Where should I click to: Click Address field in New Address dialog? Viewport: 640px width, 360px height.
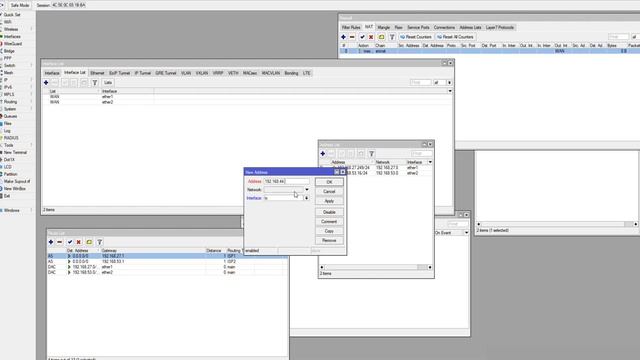[x=286, y=181]
